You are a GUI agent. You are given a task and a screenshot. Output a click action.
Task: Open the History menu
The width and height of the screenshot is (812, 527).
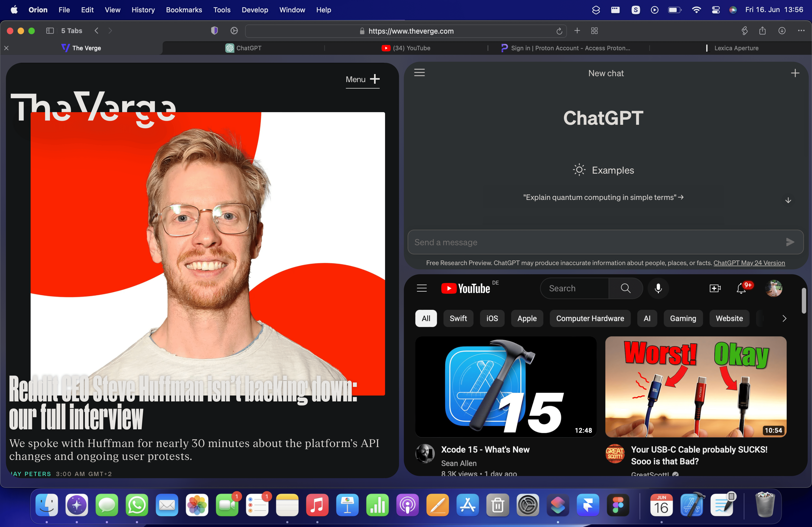click(x=143, y=10)
